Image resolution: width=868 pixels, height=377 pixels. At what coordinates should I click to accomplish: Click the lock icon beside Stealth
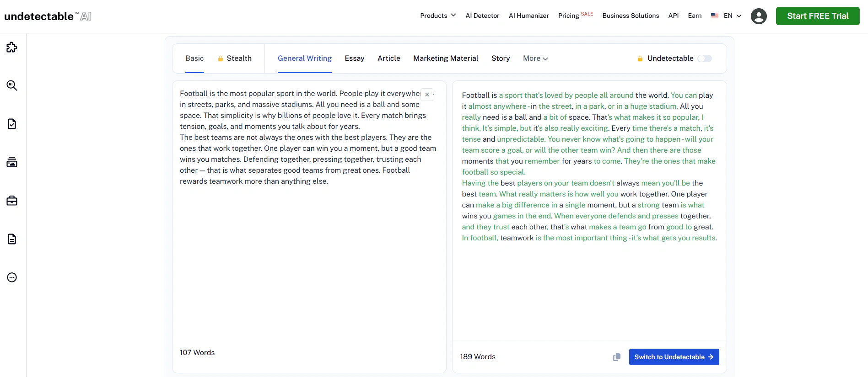point(221,58)
